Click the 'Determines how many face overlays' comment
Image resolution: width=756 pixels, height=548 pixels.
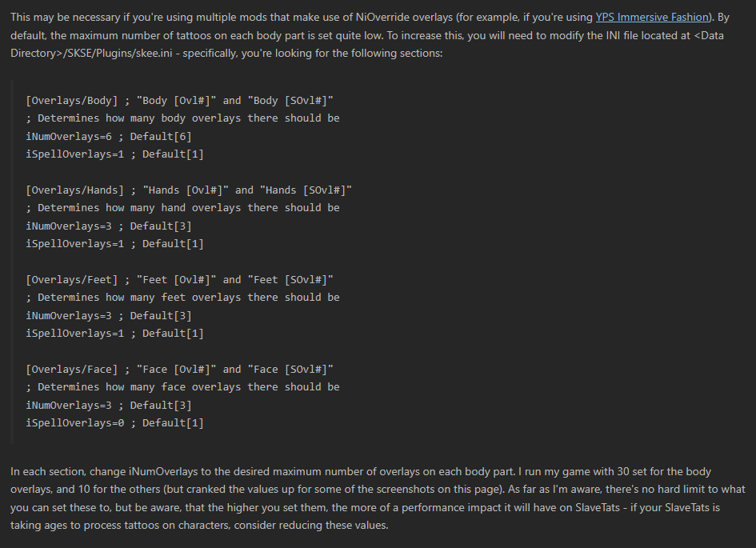[x=182, y=387]
